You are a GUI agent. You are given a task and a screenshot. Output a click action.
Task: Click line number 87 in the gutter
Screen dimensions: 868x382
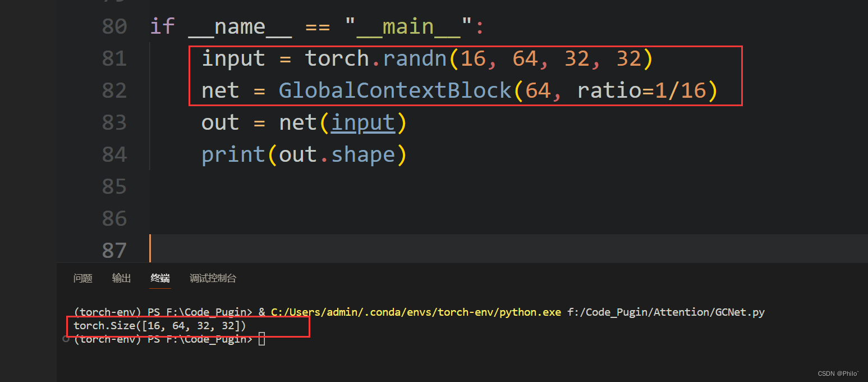[114, 251]
